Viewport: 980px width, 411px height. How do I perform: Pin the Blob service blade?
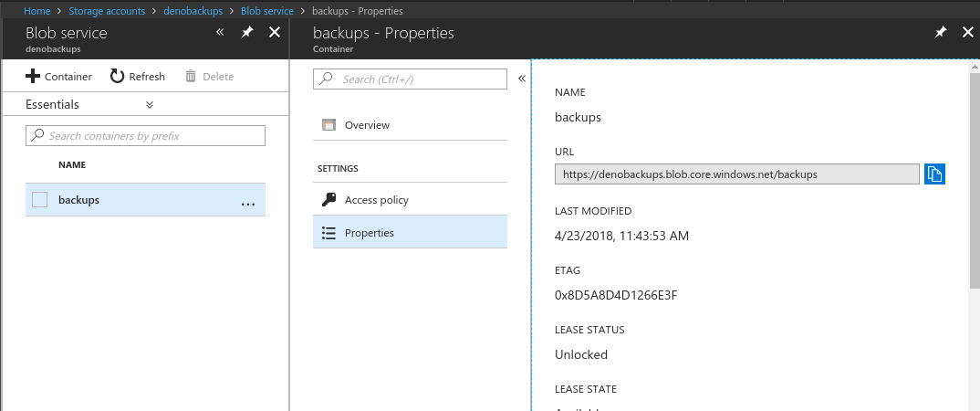[x=247, y=32]
